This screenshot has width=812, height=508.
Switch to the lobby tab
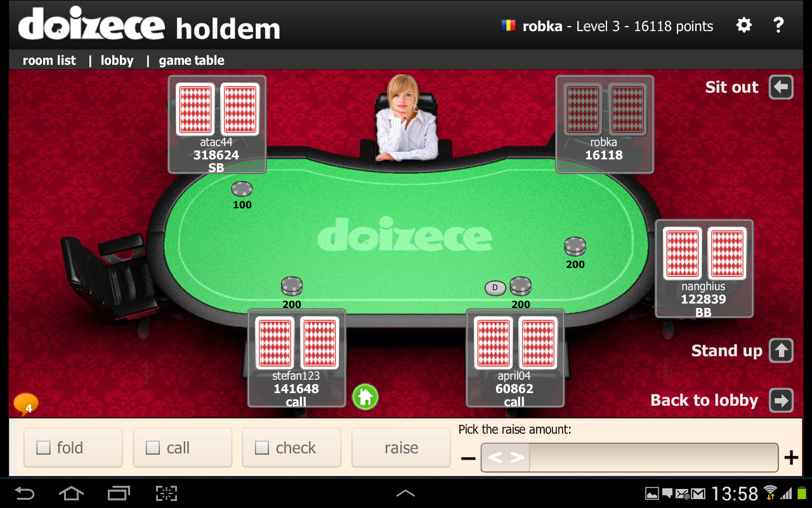click(117, 60)
